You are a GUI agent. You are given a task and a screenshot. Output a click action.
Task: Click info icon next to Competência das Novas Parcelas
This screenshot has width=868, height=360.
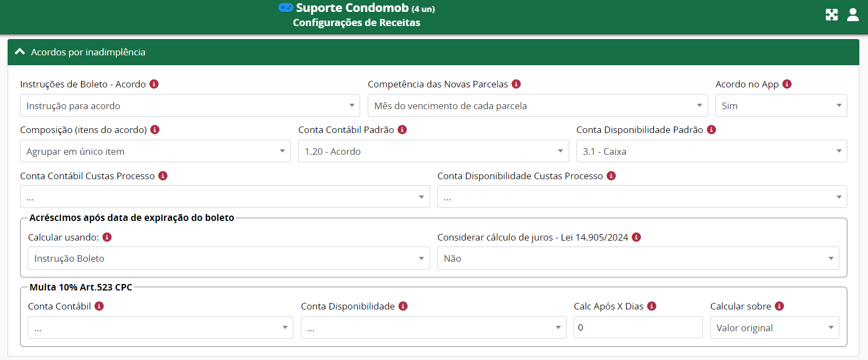[517, 84]
